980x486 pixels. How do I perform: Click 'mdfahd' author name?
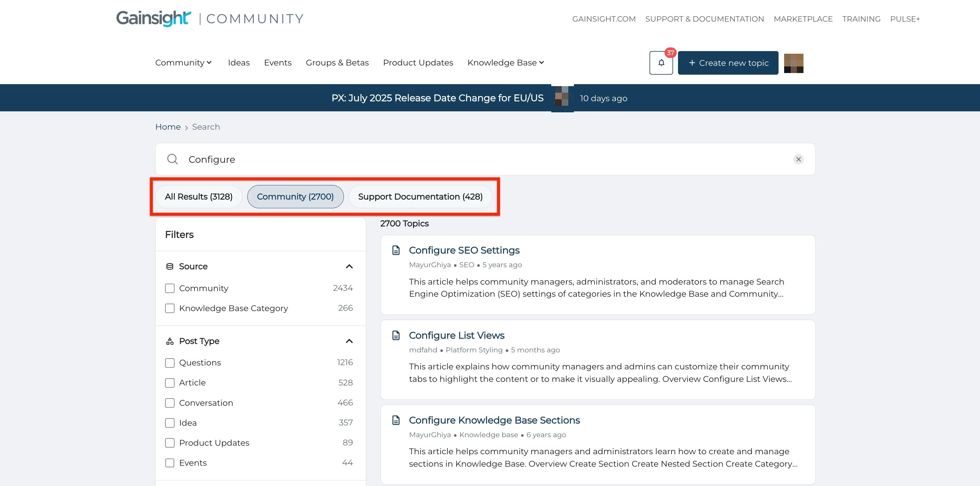[423, 350]
